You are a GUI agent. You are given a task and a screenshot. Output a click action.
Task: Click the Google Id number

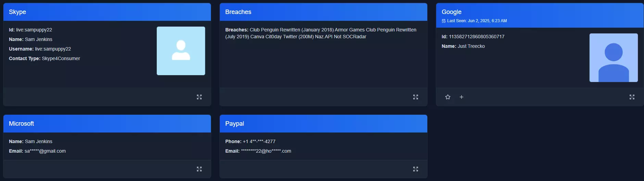point(477,37)
